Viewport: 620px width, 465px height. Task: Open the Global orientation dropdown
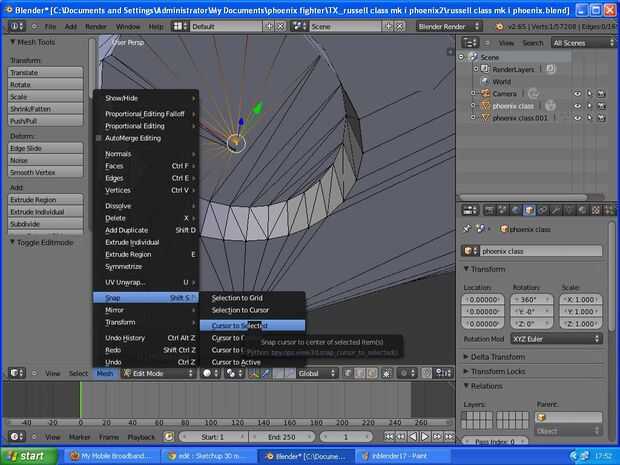tap(317, 373)
